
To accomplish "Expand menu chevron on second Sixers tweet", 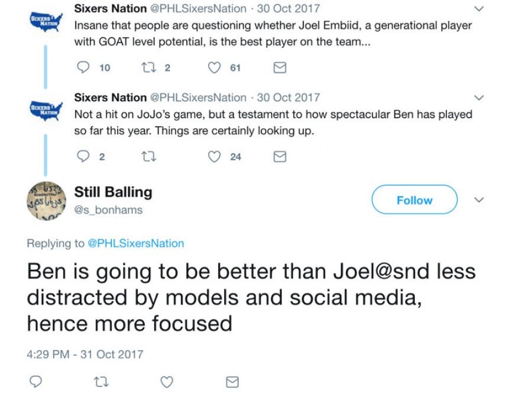I will point(479,97).
